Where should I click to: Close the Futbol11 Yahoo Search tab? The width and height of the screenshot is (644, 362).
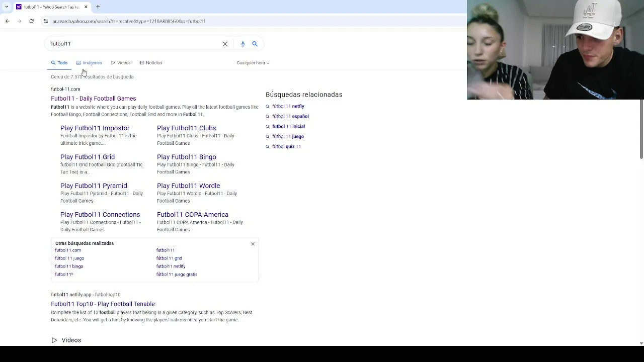[x=86, y=7]
